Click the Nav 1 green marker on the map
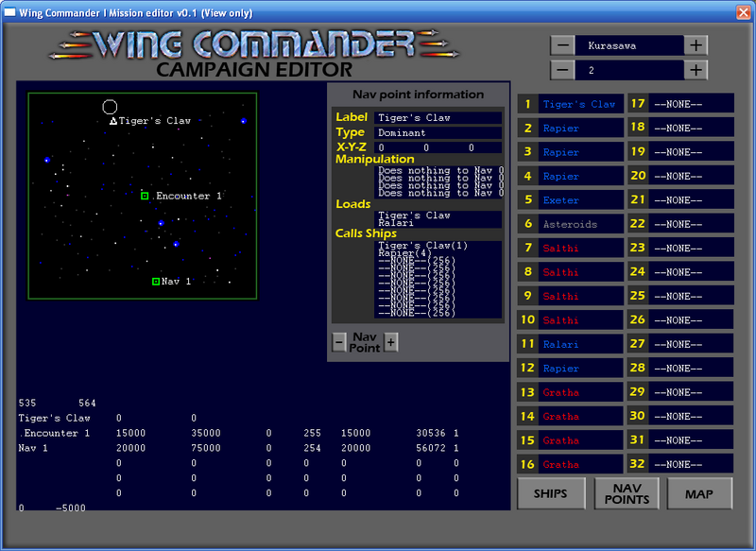 (x=155, y=280)
